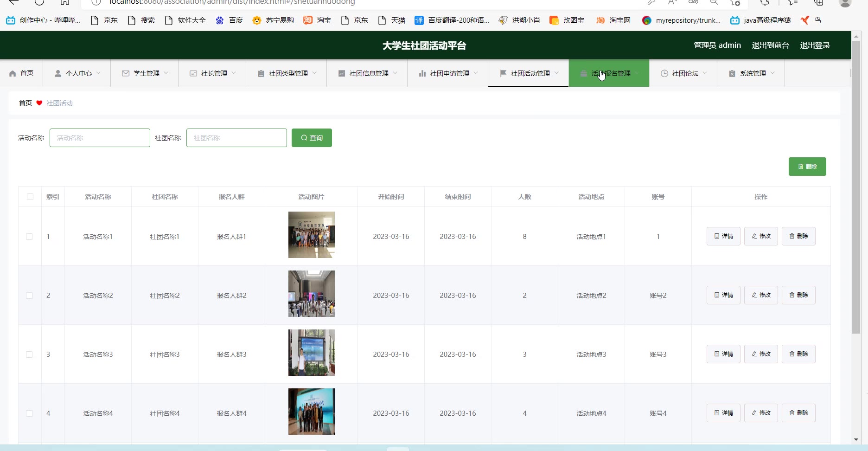868x451 pixels.
Task: Click the flag icon beside 社团活动管理
Action: click(503, 73)
